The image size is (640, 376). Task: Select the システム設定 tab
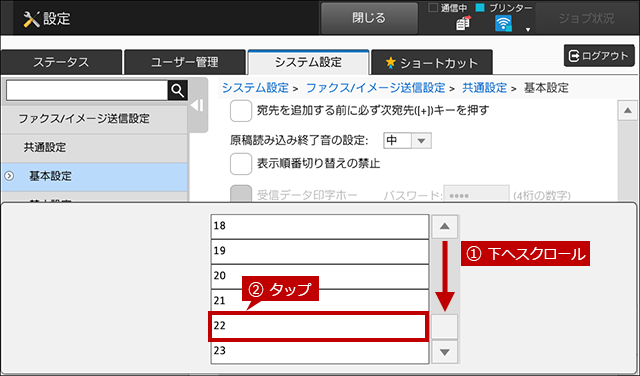(308, 62)
